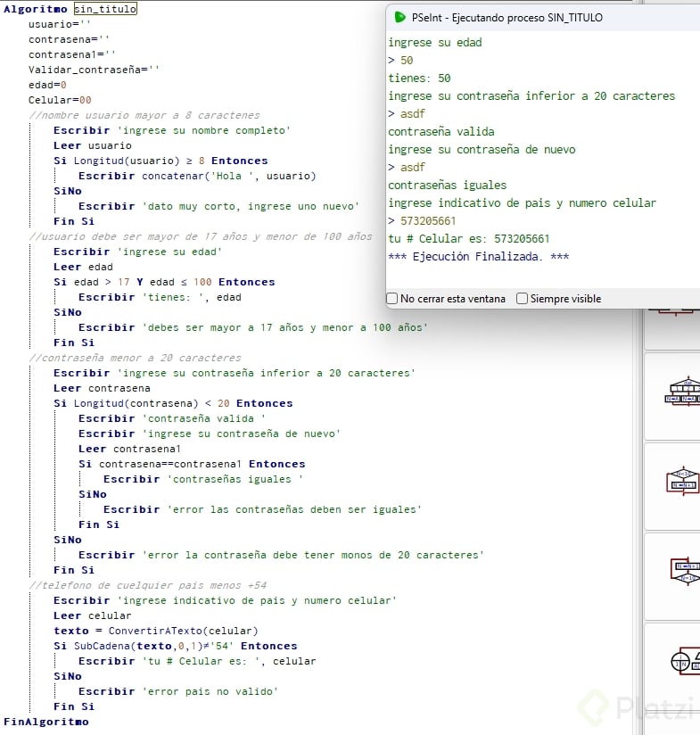The height and width of the screenshot is (735, 700).
Task: Click the code line 'Leer edad'
Action: click(x=83, y=267)
